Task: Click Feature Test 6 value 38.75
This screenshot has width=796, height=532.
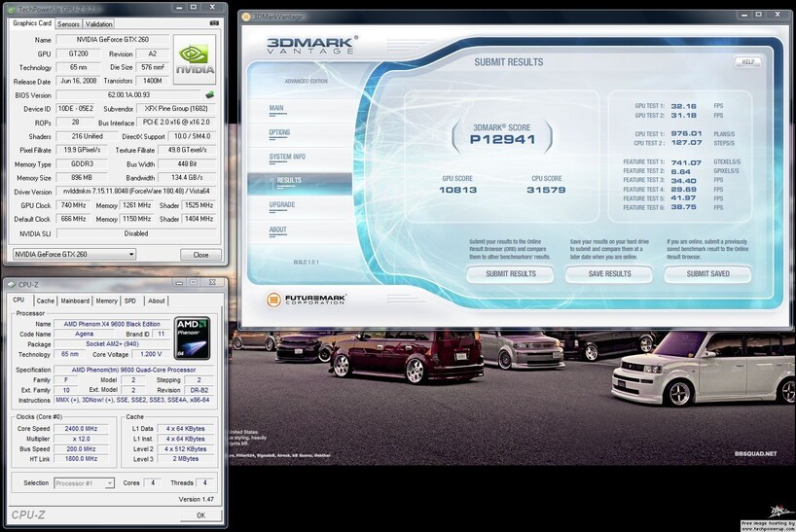Action: pos(684,207)
